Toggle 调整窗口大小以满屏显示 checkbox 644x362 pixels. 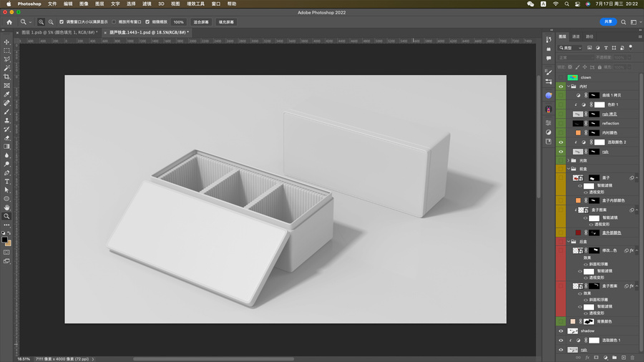point(62,22)
